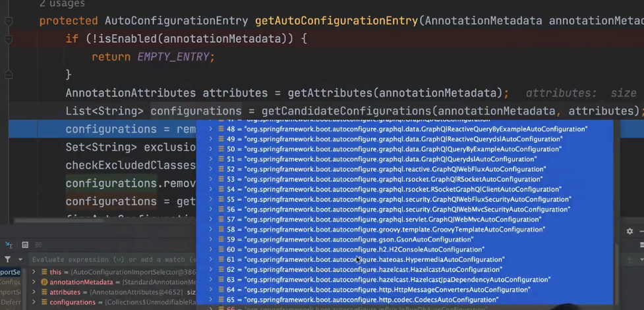This screenshot has height=310, width=644.
Task: Collapse the if (!isEnabled) block fold marker
Action: pyautogui.click(x=9, y=39)
